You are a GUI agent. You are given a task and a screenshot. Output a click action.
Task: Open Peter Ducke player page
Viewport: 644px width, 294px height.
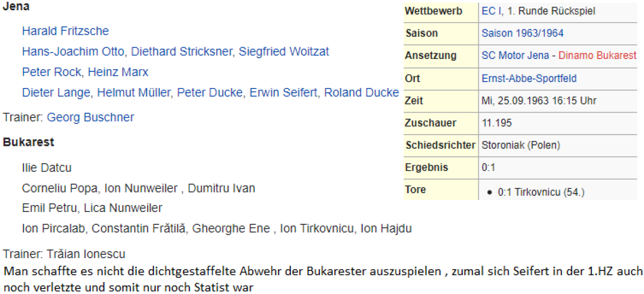pos(210,93)
